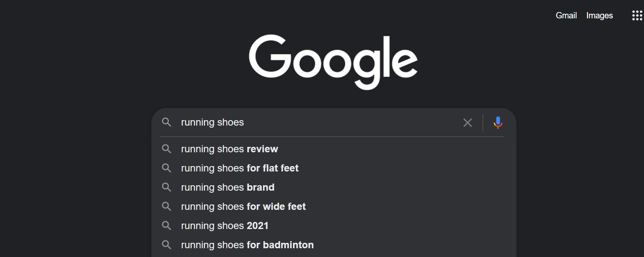
Task: Choose suggestion 'running shoes for wide feet'
Action: pos(243,207)
